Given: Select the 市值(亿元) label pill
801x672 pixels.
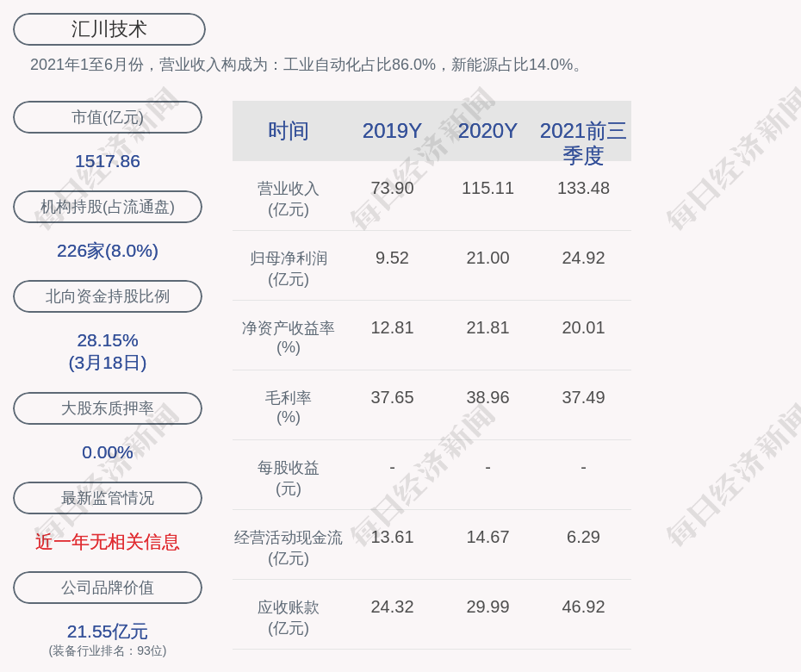Looking at the screenshot, I should [x=108, y=117].
